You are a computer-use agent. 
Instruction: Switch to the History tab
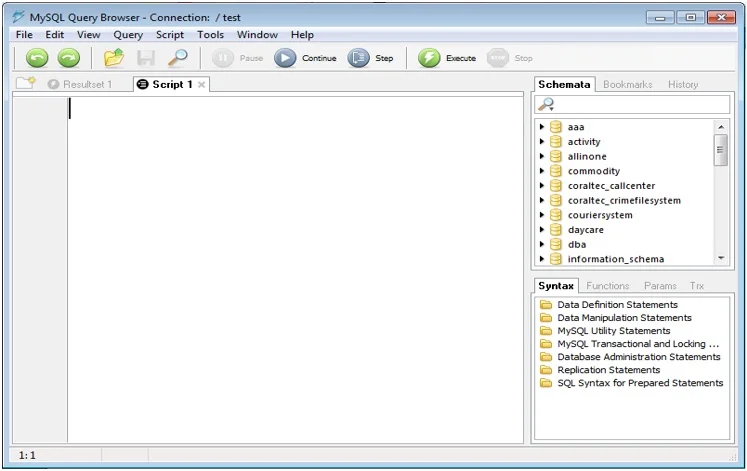pos(683,84)
